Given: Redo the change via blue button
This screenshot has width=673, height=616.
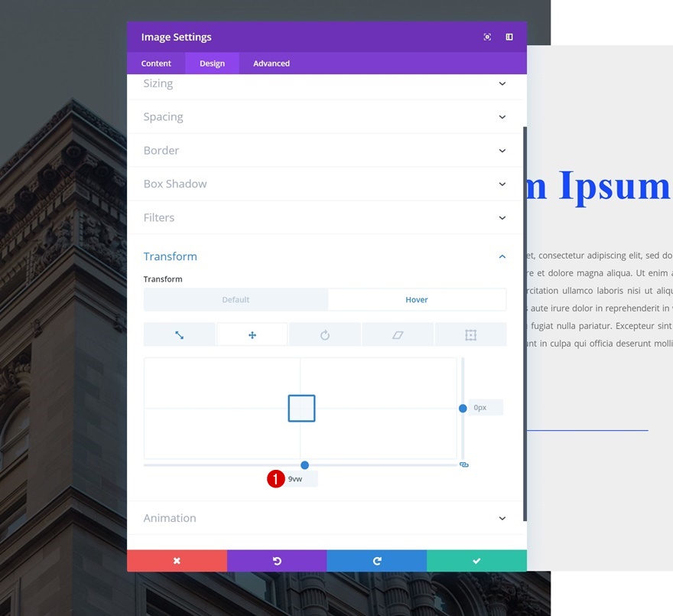Looking at the screenshot, I should pos(377,561).
